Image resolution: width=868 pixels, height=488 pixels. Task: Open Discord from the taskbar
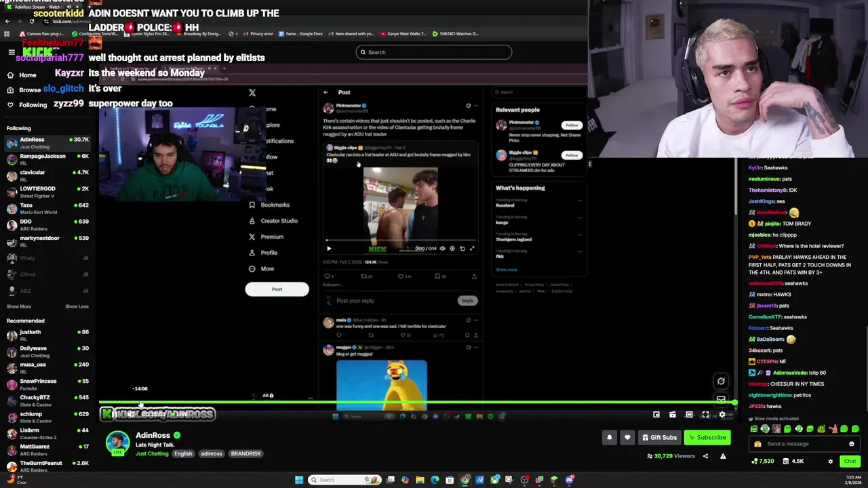(x=570, y=480)
